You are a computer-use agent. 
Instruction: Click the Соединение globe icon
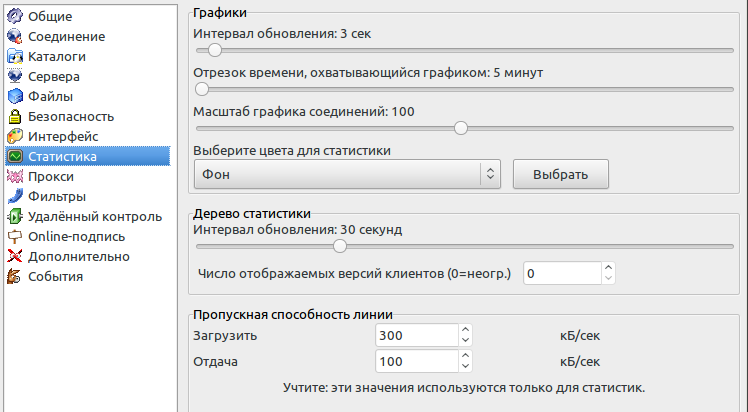coord(15,36)
